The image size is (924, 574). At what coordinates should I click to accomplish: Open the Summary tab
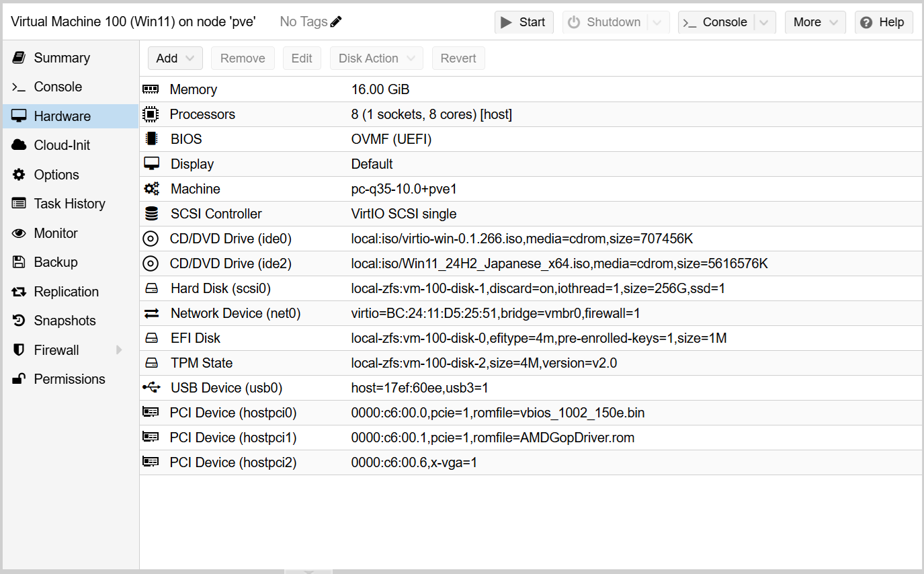[x=70, y=58]
